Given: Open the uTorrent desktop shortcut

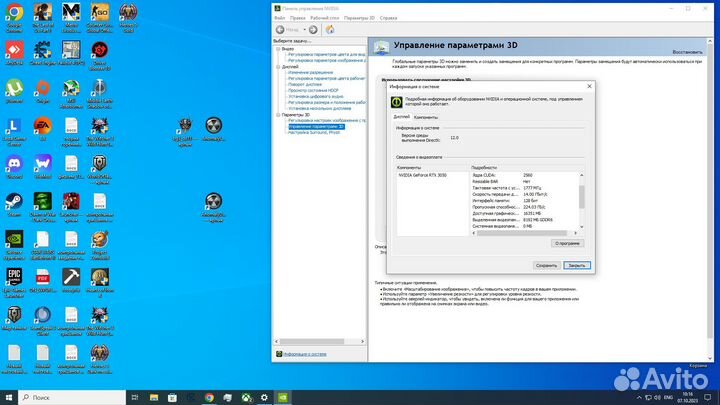Looking at the screenshot, I should point(14,88).
